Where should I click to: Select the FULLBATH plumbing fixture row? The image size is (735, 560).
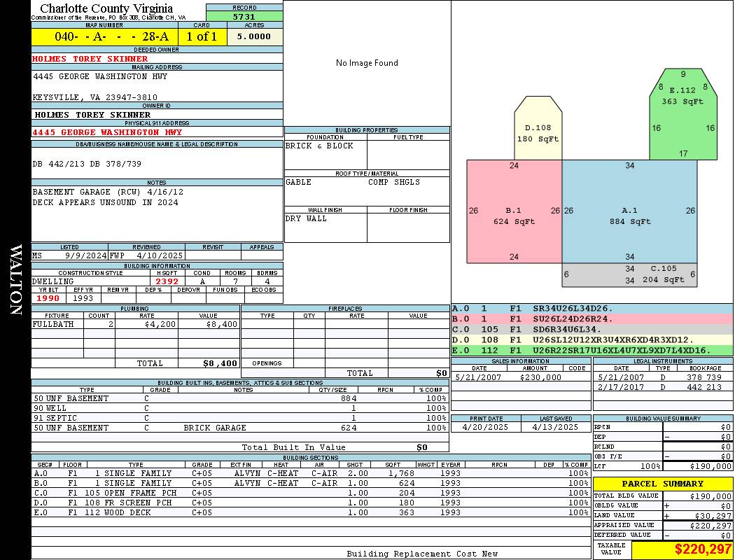click(x=135, y=324)
